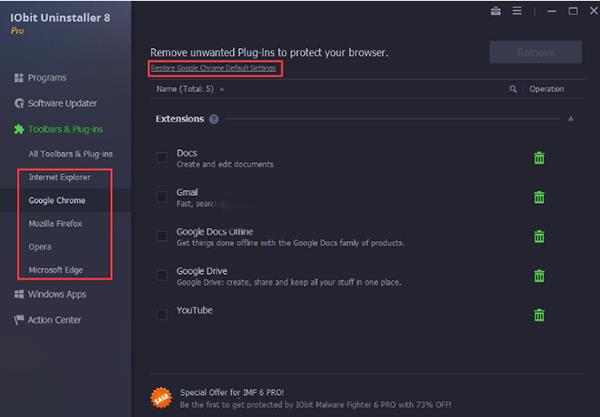Sort list by Name (Total: 5) header

(185, 89)
